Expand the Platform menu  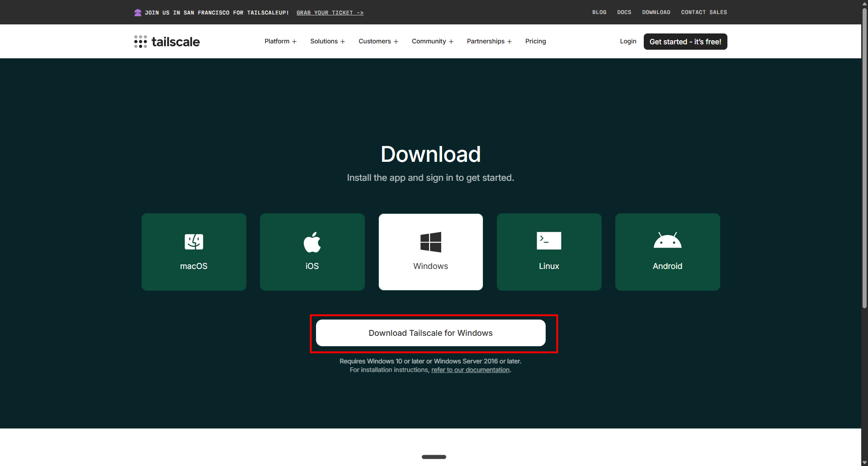coord(281,41)
